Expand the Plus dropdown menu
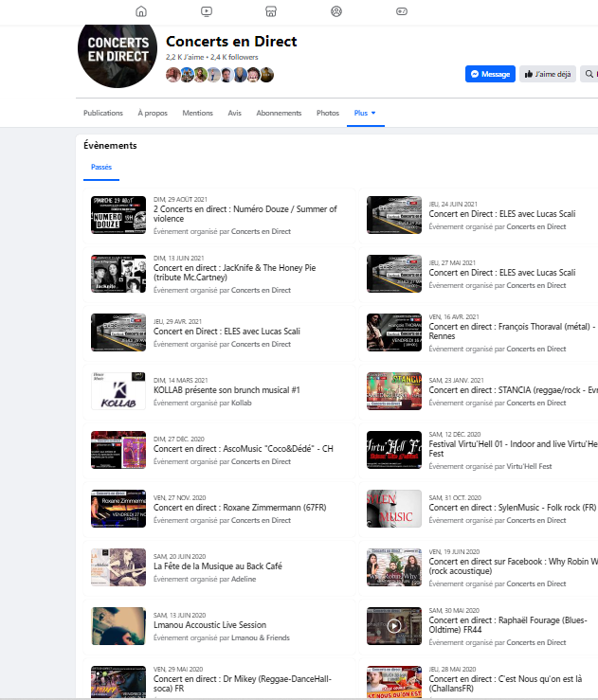Image resolution: width=598 pixels, height=700 pixels. [365, 113]
